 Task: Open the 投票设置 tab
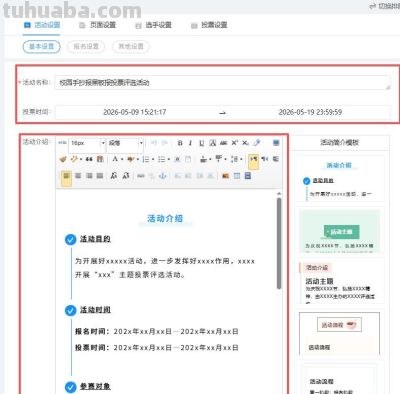pyautogui.click(x=209, y=25)
